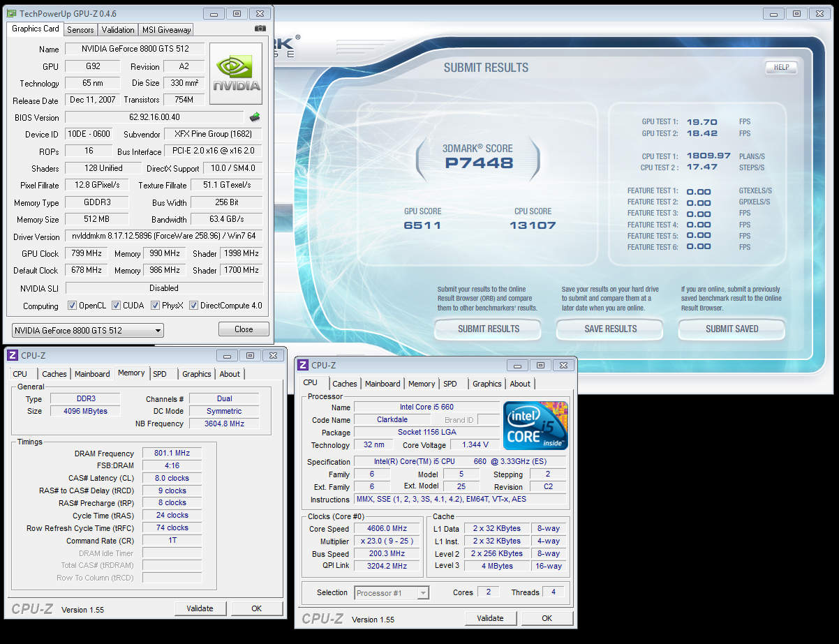The image size is (839, 644).
Task: Click the GPU Name field in GPU-Z
Action: click(136, 49)
